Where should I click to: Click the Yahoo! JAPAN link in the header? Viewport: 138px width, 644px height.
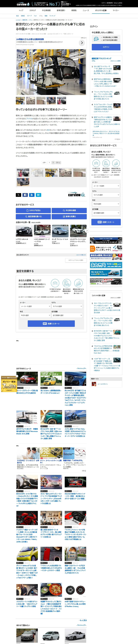click(x=118, y=3)
